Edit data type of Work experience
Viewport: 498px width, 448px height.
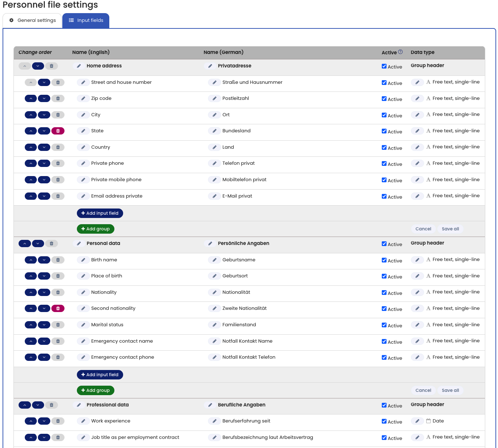tap(417, 421)
